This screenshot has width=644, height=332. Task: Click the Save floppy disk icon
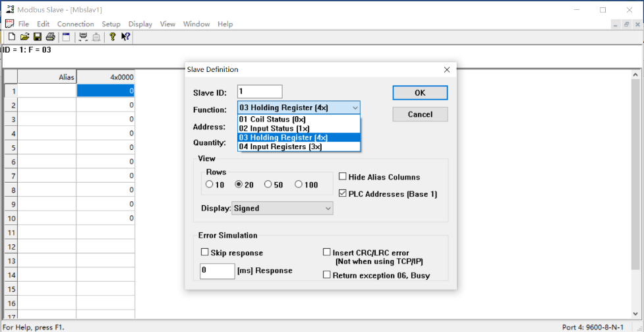tap(38, 37)
